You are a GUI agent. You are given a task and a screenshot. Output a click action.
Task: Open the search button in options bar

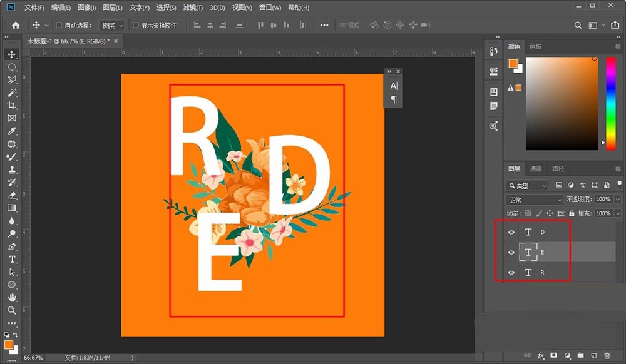(577, 24)
